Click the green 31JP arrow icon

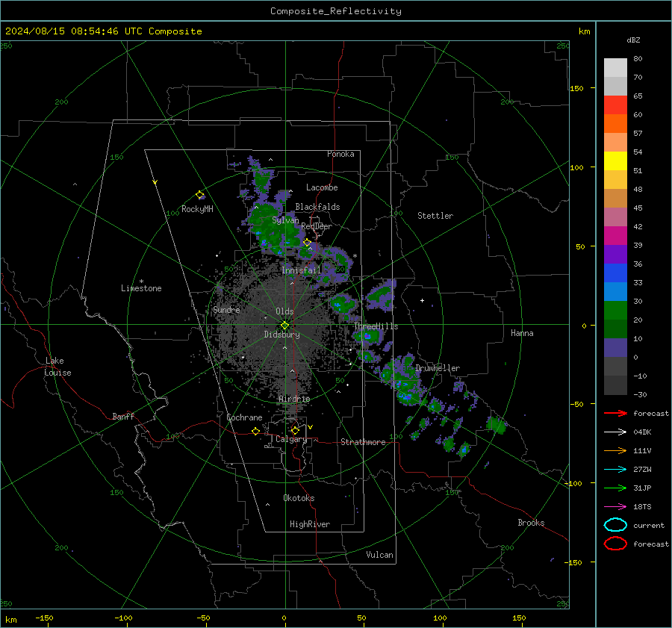[615, 488]
